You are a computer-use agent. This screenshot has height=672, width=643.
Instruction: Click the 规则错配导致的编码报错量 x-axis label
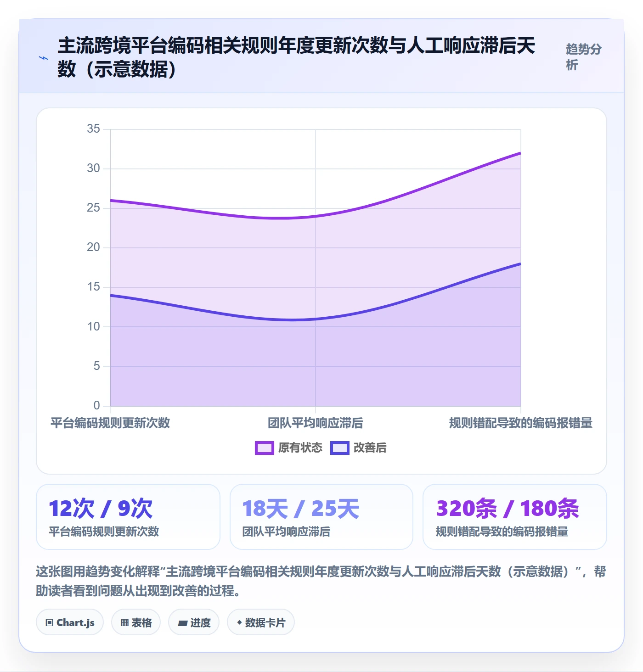click(521, 423)
